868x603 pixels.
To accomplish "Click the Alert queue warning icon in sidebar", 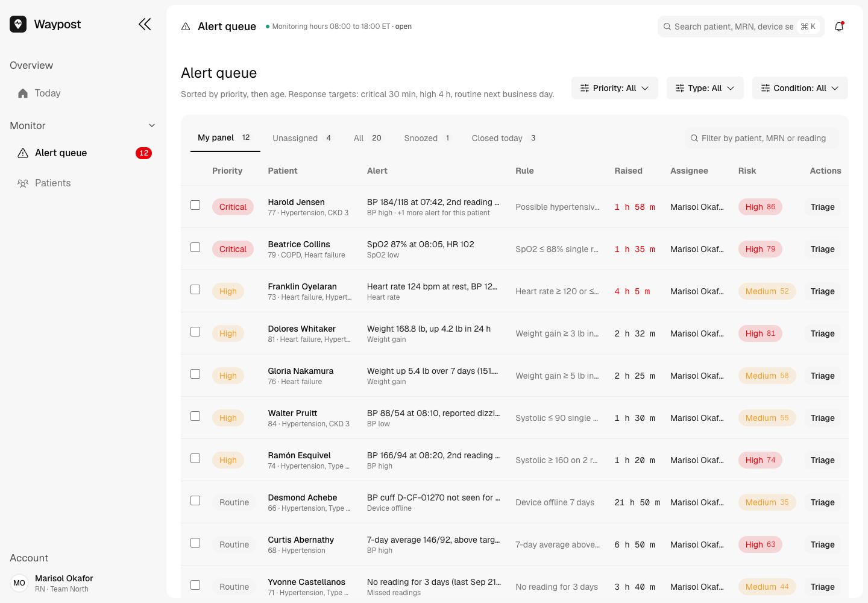I will tap(23, 153).
